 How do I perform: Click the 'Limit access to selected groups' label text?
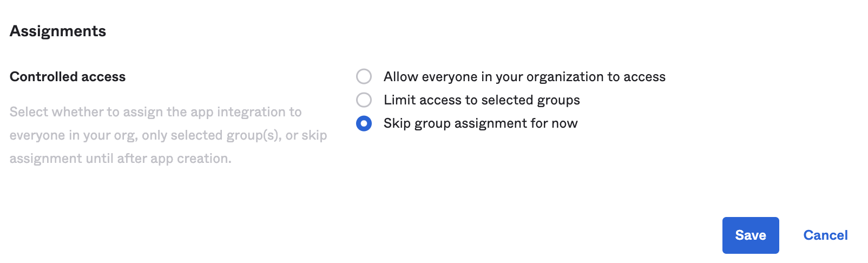click(481, 100)
